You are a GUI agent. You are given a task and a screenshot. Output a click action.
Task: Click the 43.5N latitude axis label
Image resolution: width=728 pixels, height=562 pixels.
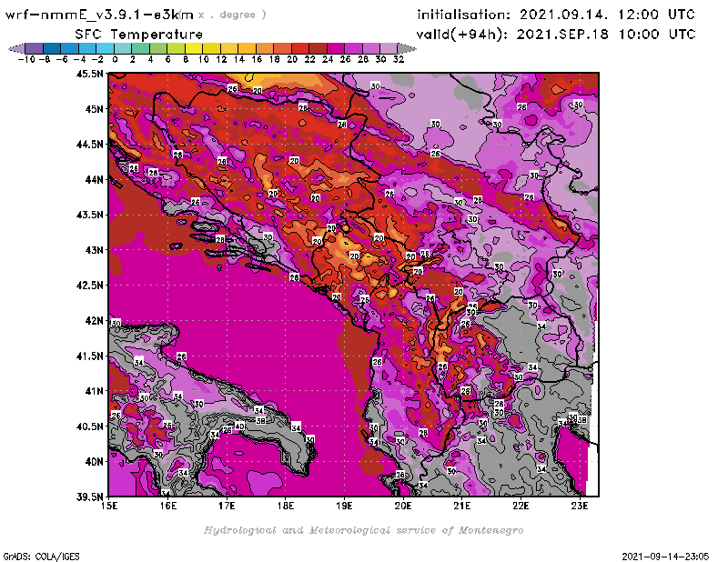89,215
